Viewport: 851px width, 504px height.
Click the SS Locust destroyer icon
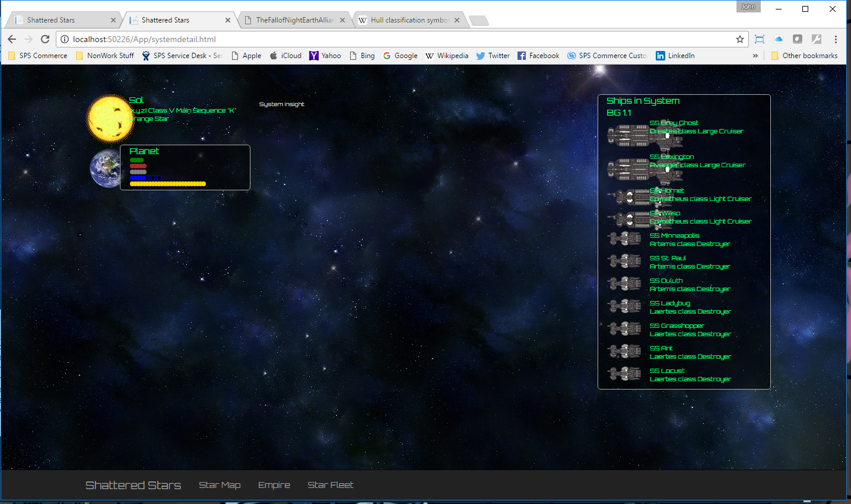(624, 374)
